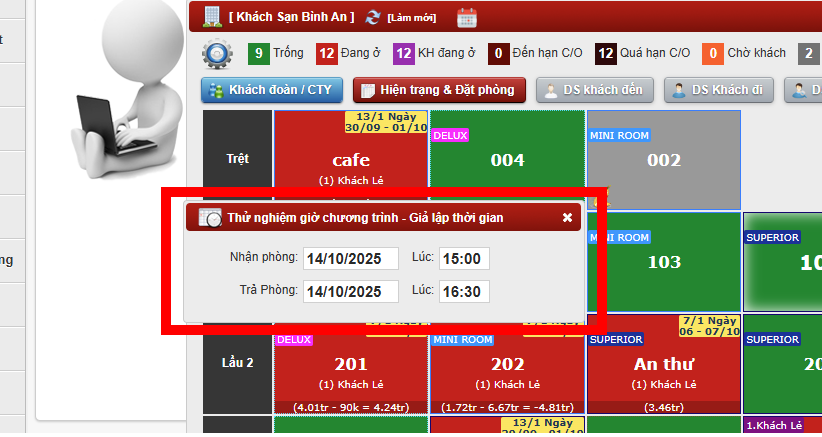The image size is (822, 437).
Task: Filter by 12 Đang ở status
Action: (x=348, y=53)
